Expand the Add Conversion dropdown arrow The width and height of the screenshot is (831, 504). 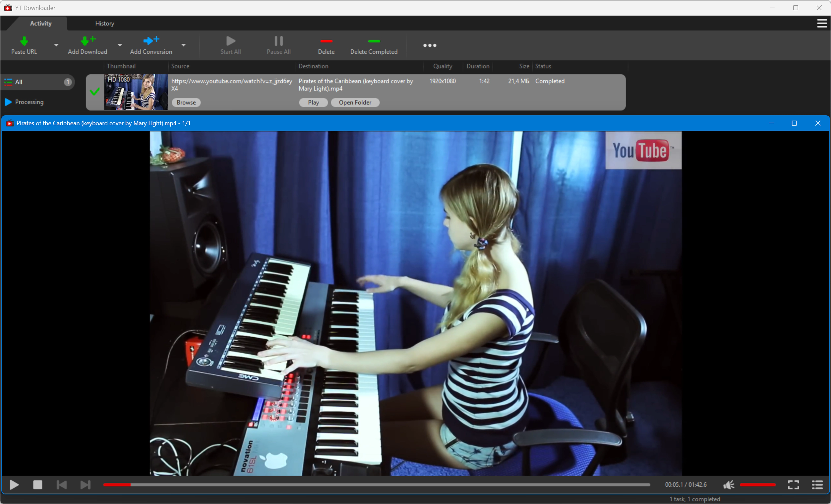(x=183, y=45)
